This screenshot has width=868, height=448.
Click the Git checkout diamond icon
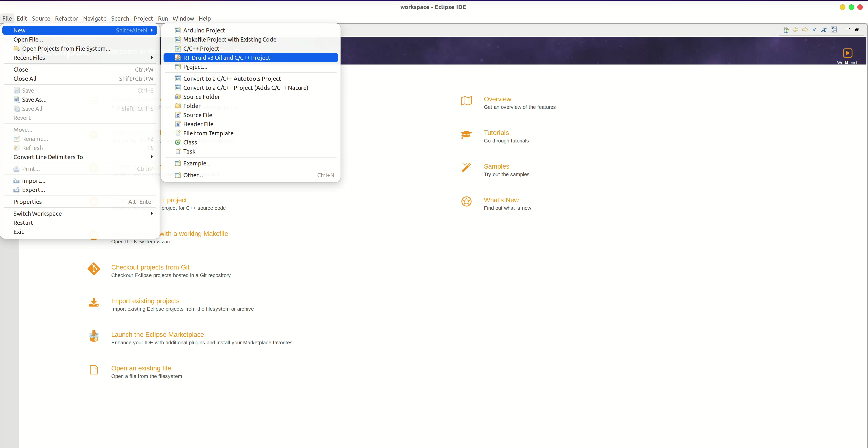pos(94,269)
